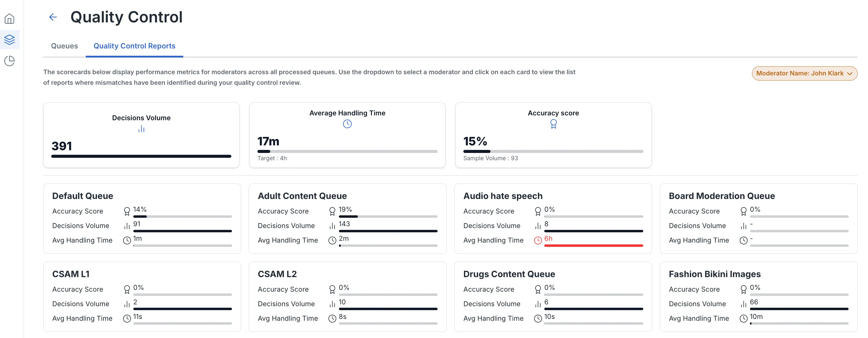Image resolution: width=868 pixels, height=338 pixels.
Task: Select the layers queue icon in sidebar
Action: [x=9, y=39]
